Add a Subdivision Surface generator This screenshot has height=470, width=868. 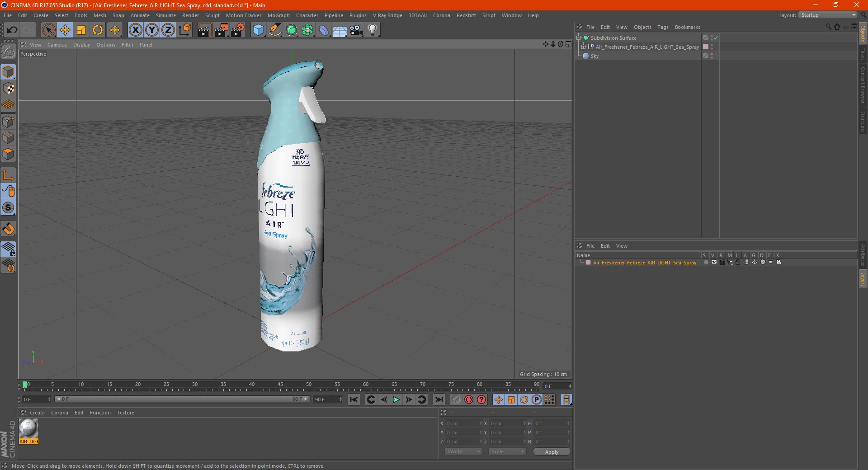[291, 30]
